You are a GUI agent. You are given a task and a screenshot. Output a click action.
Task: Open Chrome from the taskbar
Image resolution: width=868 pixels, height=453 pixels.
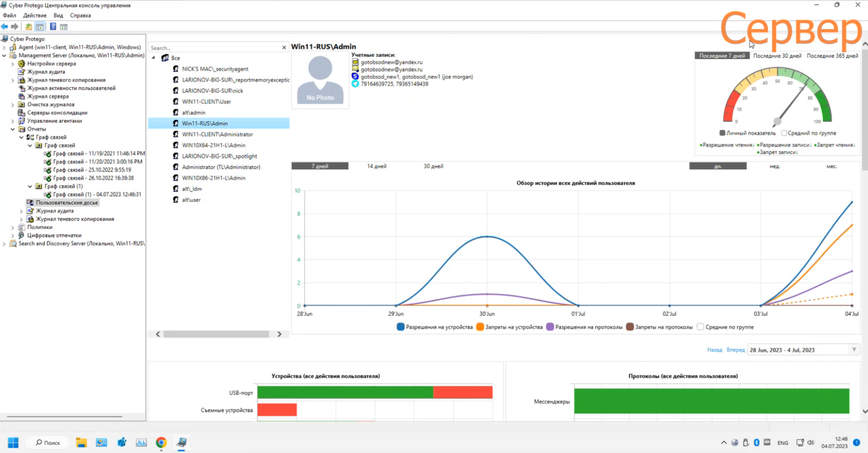(161, 442)
